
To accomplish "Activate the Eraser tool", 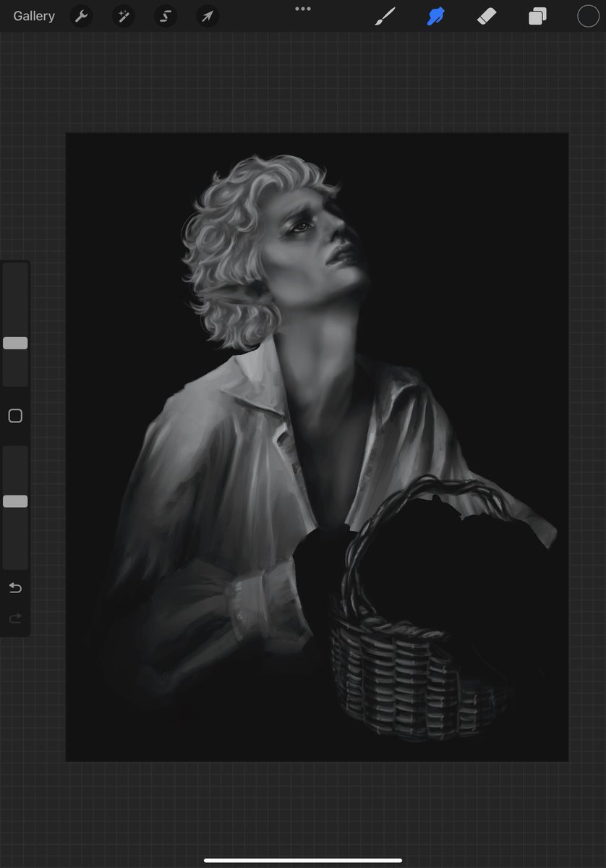I will point(486,16).
